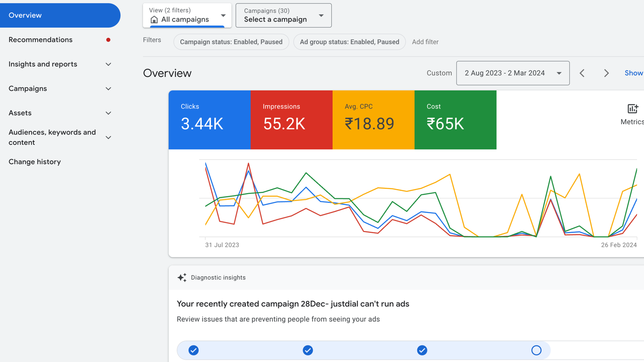The height and width of the screenshot is (362, 644).
Task: Open Change history in sidebar
Action: click(x=35, y=162)
